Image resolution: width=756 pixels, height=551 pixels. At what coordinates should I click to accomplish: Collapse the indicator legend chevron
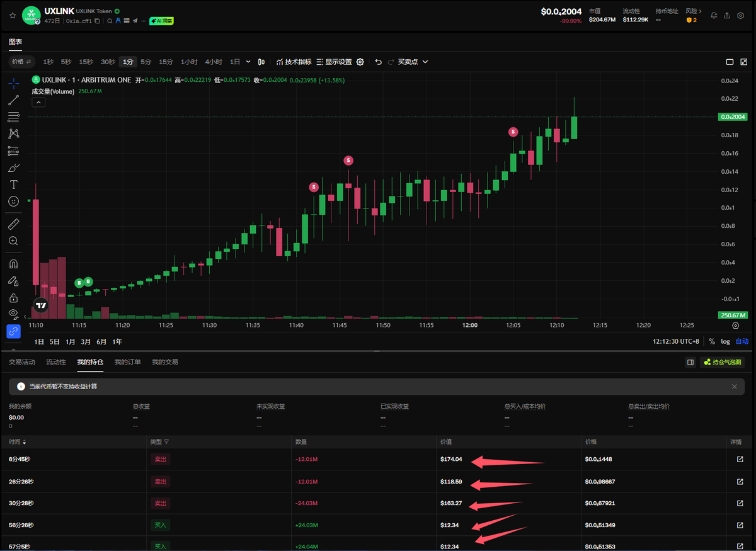[x=38, y=102]
